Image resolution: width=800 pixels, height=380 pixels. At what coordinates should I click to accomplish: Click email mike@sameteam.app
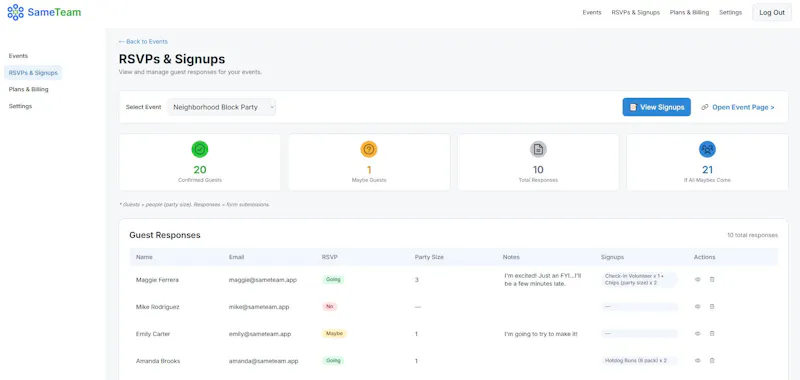[259, 307]
